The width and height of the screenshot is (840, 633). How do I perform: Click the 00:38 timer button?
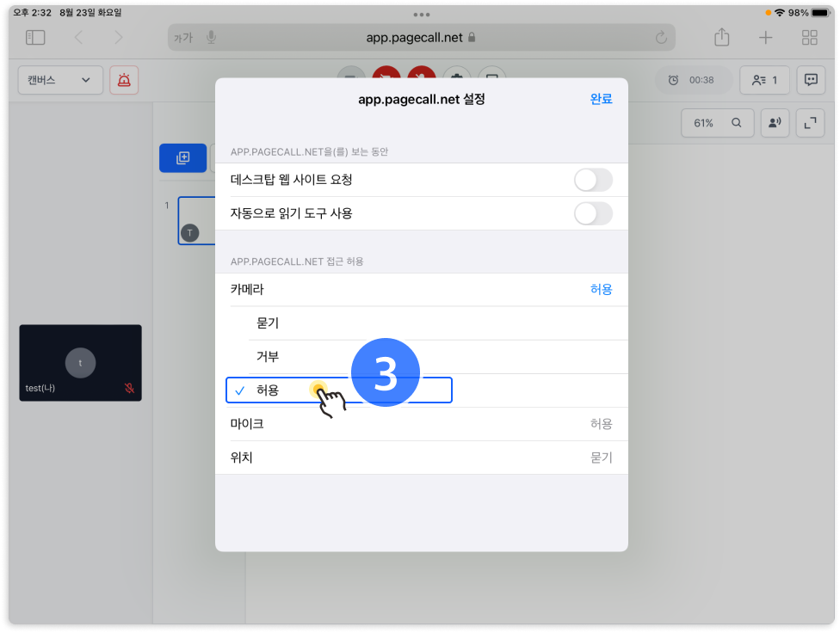(692, 80)
